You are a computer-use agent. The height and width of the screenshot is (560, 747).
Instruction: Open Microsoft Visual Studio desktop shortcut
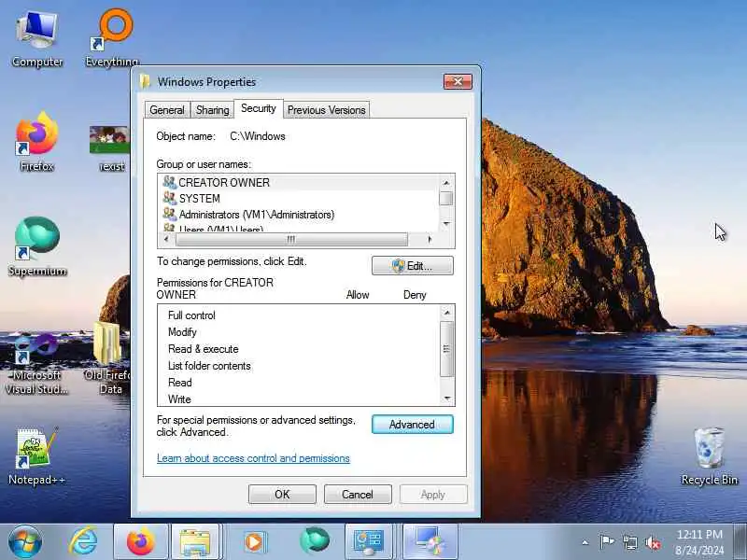click(37, 364)
